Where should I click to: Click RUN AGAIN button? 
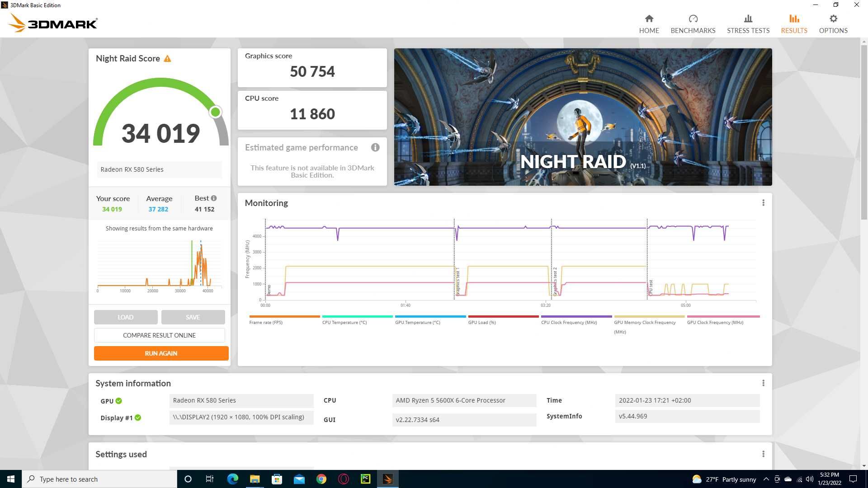(161, 353)
